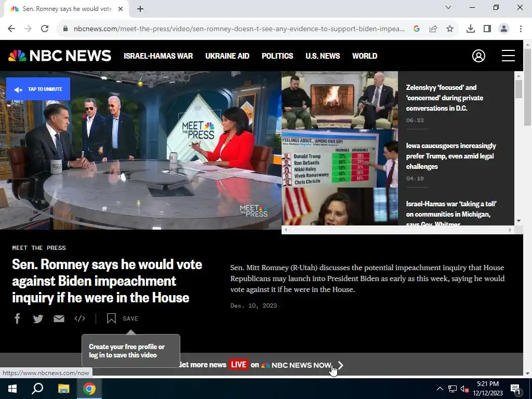Save video with bookmark icon
Screen dimensions: 532x399
(111, 318)
